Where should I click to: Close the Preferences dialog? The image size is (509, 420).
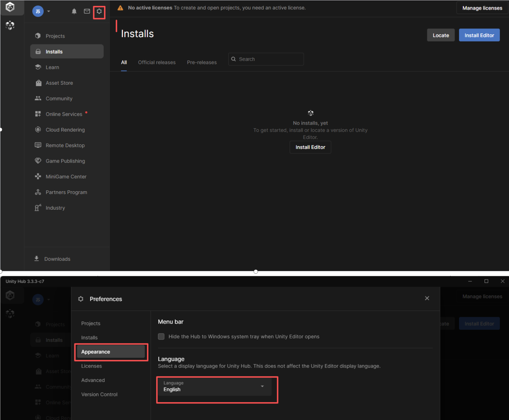(x=427, y=298)
